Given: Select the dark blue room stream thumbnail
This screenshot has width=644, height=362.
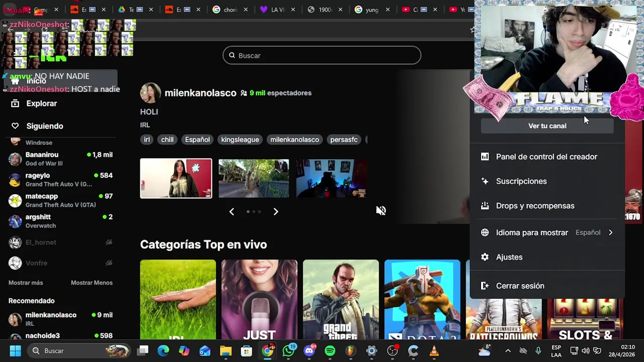Looking at the screenshot, I should click(332, 178).
